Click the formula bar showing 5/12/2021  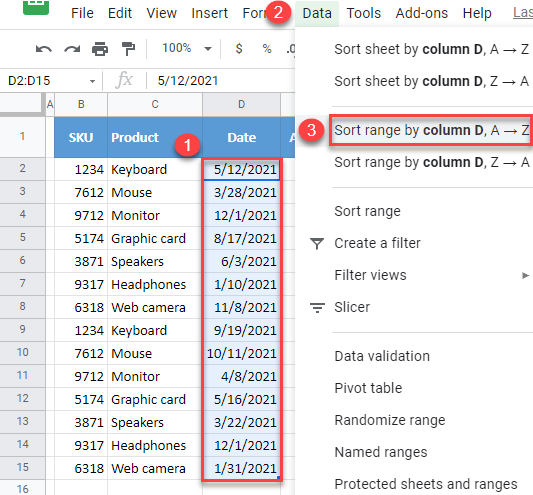tap(221, 81)
